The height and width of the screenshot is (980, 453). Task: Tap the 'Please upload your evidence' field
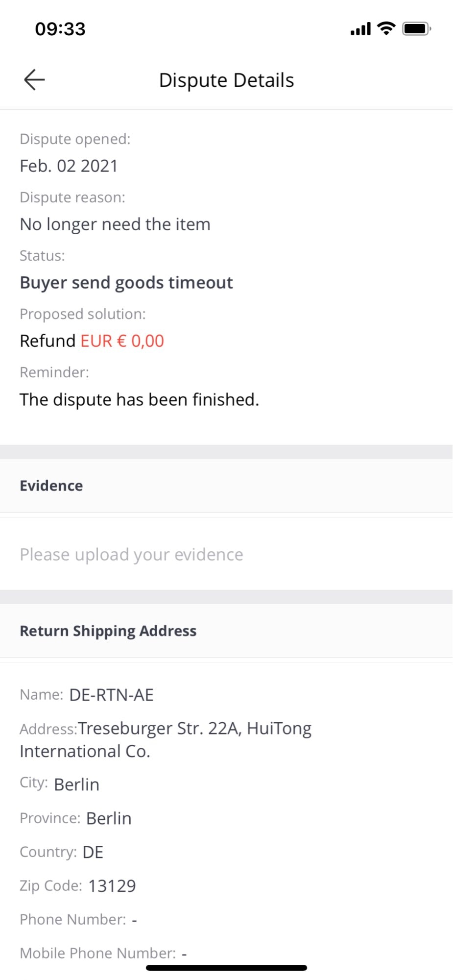point(131,555)
